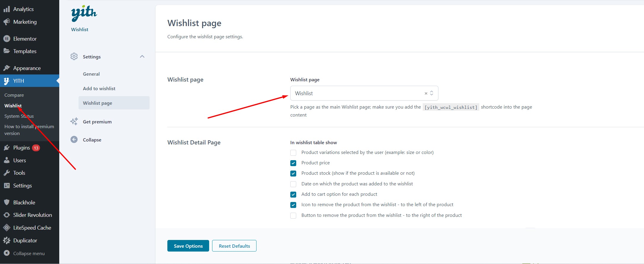
Task: Uncheck Icon to remove the product checkbox
Action: pos(293,205)
